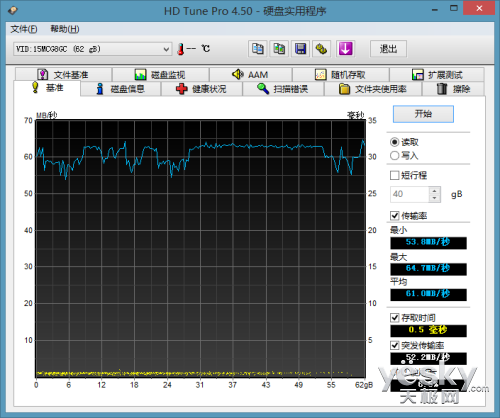Open the 扩展测试 tab
Screen dimensions: 500x418
click(x=437, y=74)
